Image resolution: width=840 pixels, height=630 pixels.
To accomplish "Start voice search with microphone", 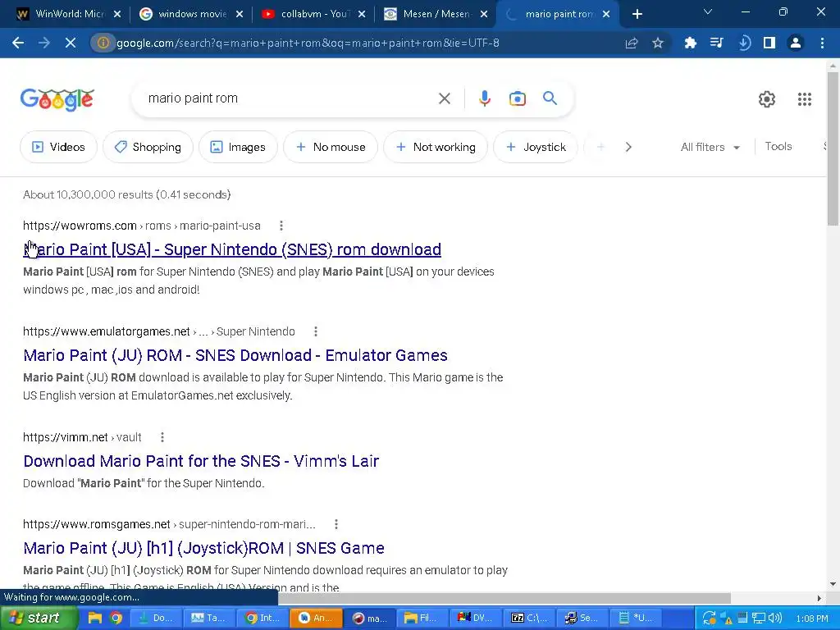I will click(x=484, y=98).
